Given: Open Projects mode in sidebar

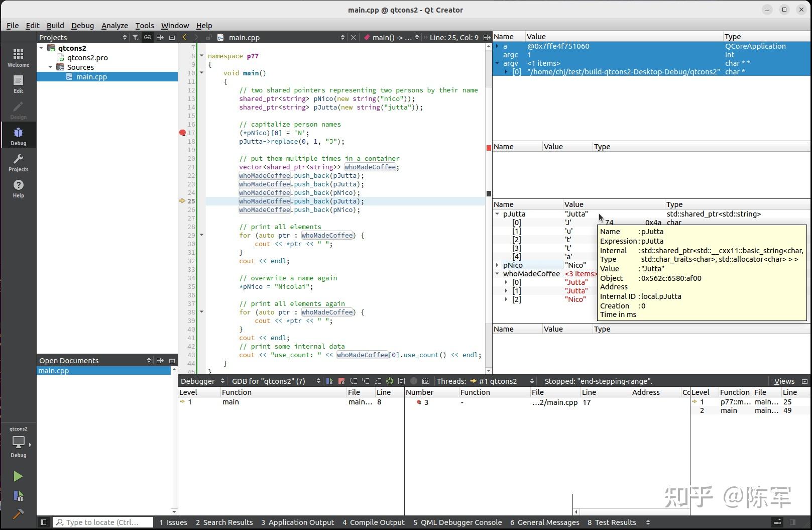Looking at the screenshot, I should 18,162.
